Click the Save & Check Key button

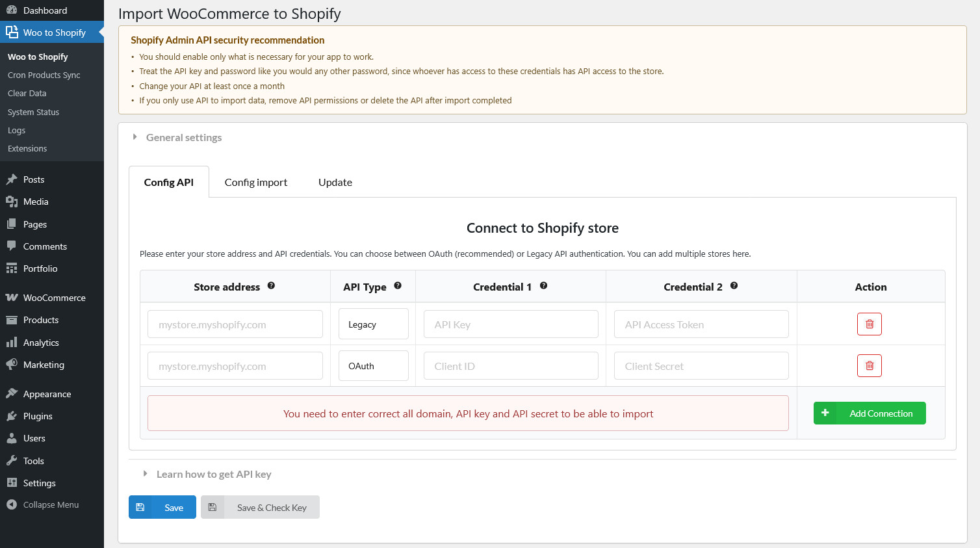pyautogui.click(x=260, y=508)
